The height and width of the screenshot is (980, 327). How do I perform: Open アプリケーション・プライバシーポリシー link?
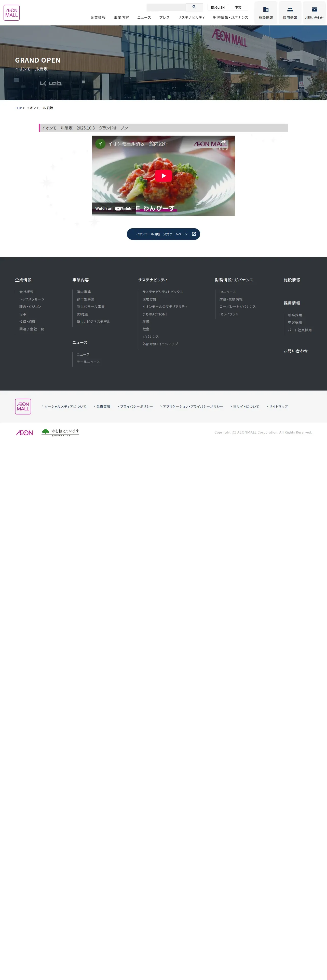(192, 407)
